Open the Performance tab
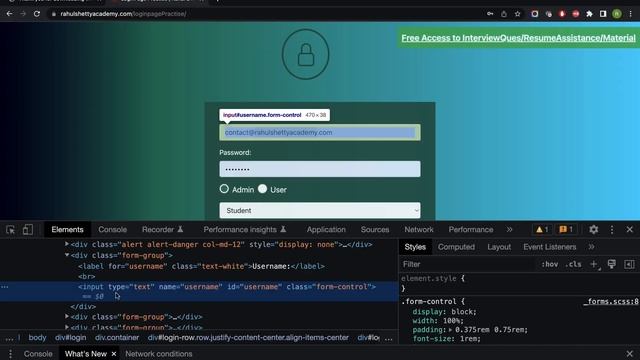Viewport: 640px width, 360px height. click(x=471, y=230)
